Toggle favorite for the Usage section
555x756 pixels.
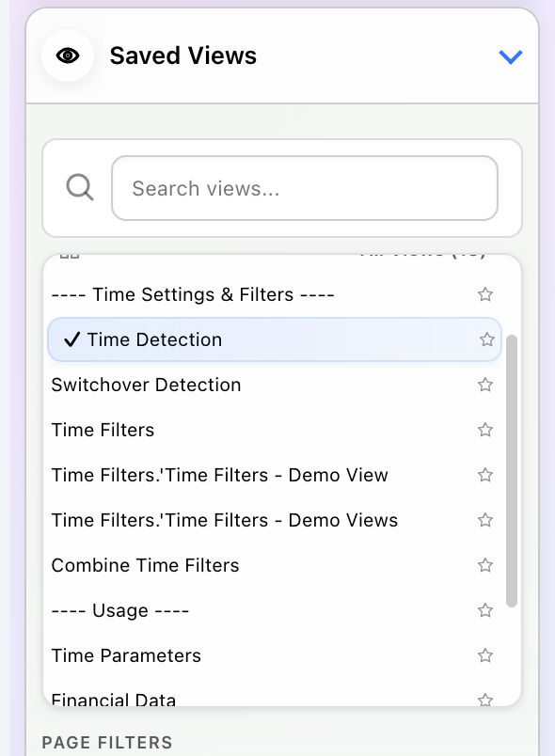point(485,609)
